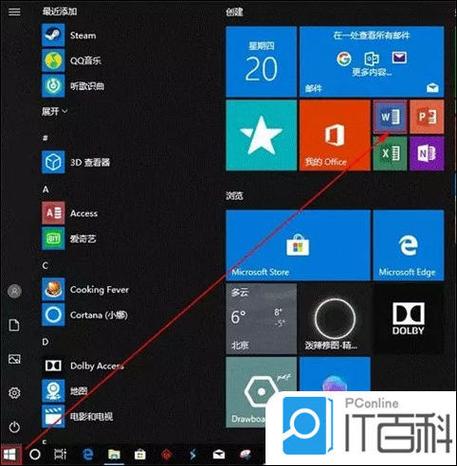
Task: Launch Excel from the small tile
Action: coord(390,153)
